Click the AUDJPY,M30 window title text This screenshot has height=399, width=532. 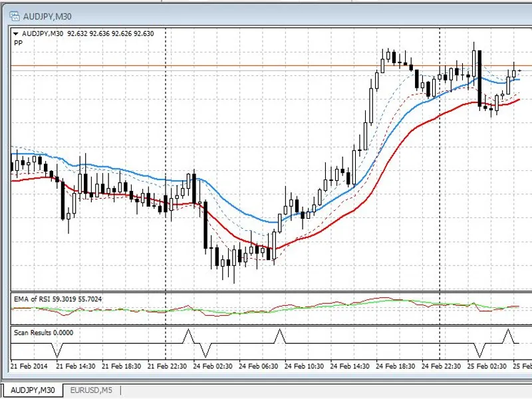[x=47, y=16]
